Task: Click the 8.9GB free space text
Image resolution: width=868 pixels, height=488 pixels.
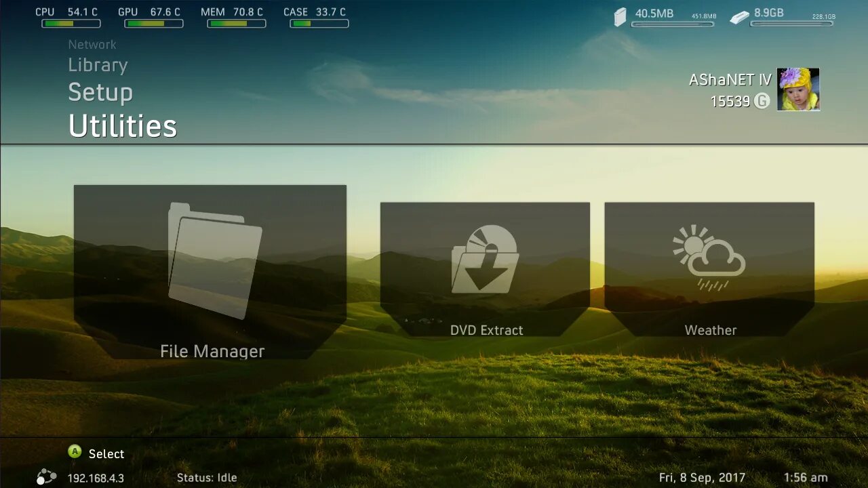Action: click(x=769, y=13)
